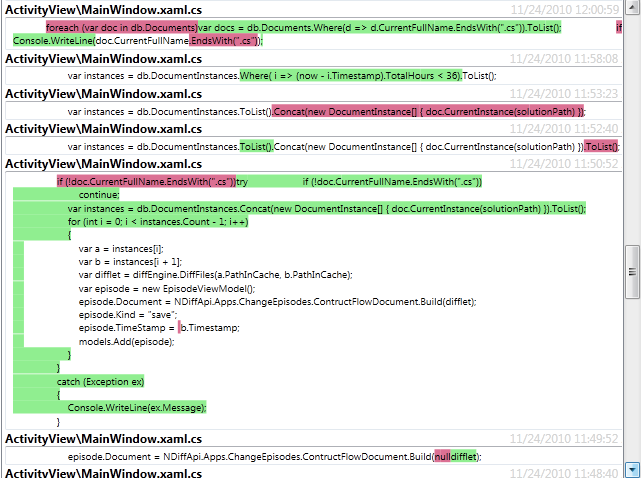642x478 pixels.
Task: Click the vertical scrollbar thumb
Action: tap(633, 272)
